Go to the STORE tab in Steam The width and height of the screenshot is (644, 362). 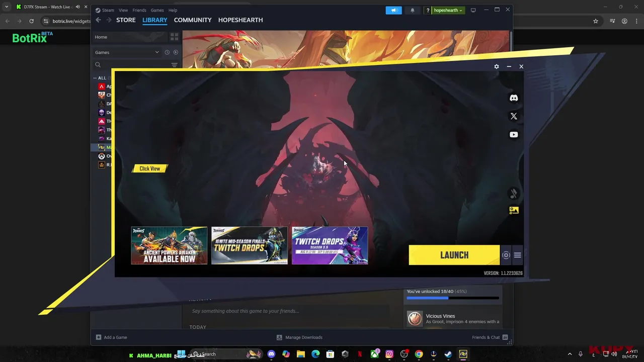tap(126, 20)
